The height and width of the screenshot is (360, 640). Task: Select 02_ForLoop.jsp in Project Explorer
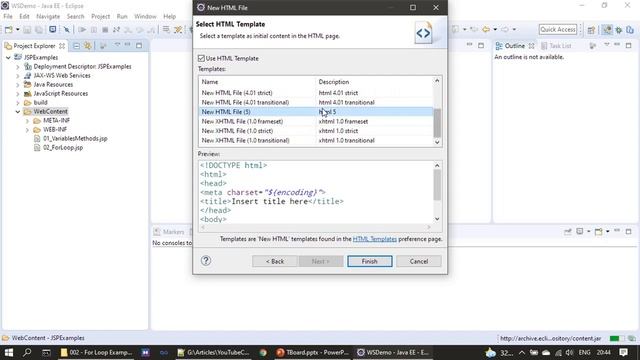[x=63, y=147]
